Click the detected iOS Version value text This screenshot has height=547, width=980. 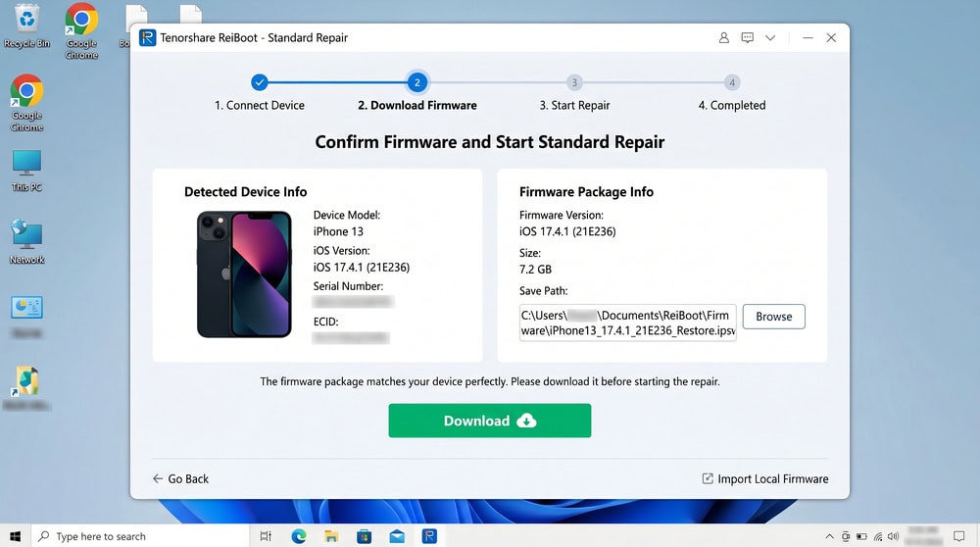[362, 267]
